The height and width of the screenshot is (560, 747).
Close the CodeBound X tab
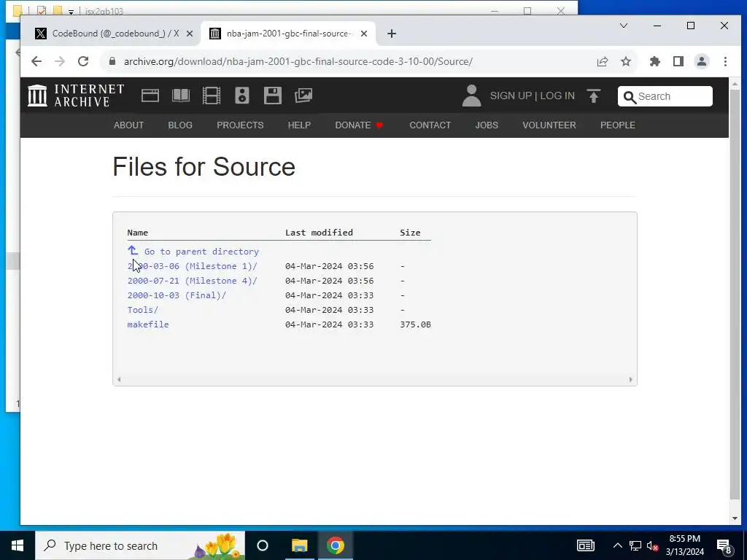190,34
